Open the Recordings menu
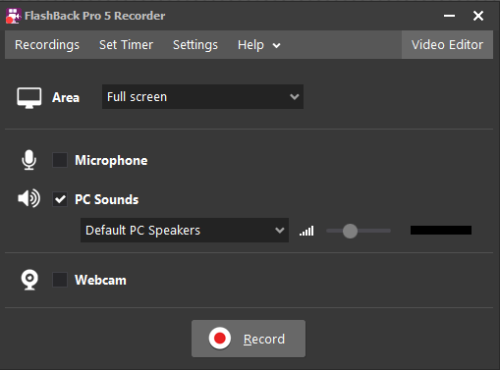Image resolution: width=500 pixels, height=370 pixels. 47,45
